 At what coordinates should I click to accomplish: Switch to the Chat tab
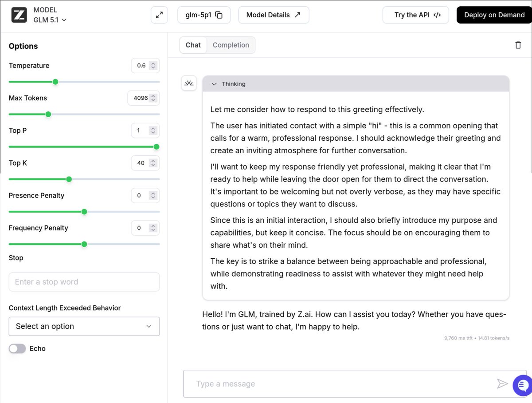(193, 45)
